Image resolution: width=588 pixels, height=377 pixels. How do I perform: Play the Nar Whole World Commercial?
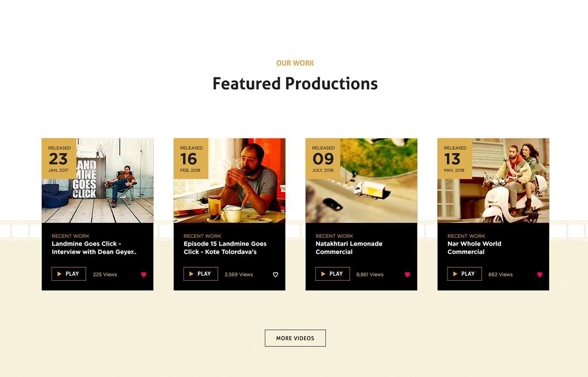(465, 274)
